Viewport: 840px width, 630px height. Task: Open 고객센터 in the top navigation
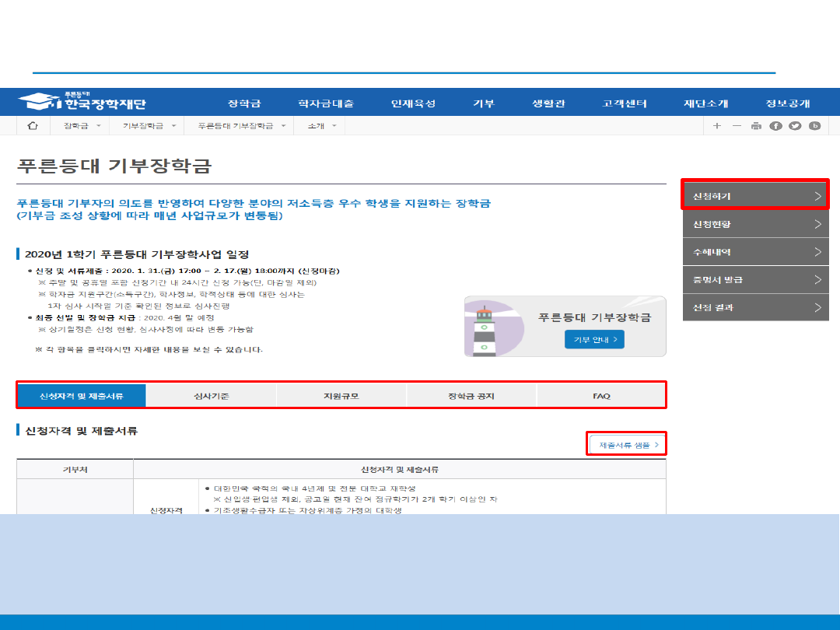pyautogui.click(x=624, y=103)
